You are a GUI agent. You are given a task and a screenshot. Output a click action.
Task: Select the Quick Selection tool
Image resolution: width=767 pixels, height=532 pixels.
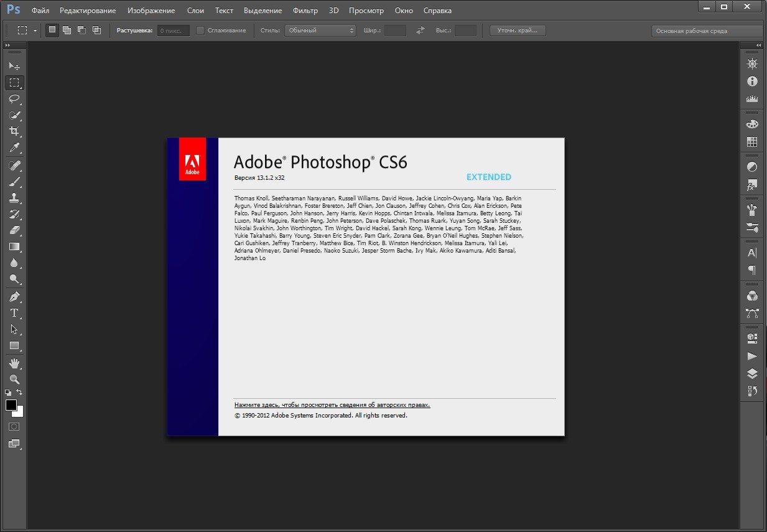[14, 114]
